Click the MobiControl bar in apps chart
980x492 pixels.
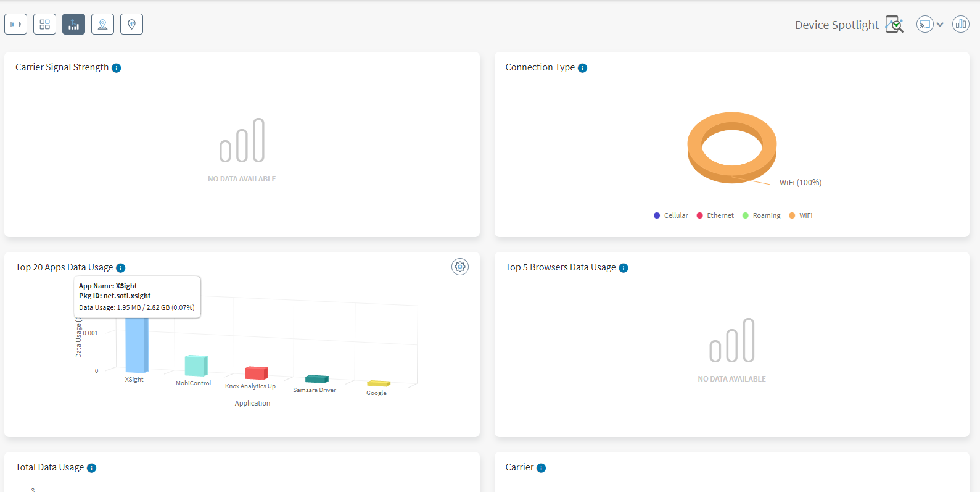(196, 365)
